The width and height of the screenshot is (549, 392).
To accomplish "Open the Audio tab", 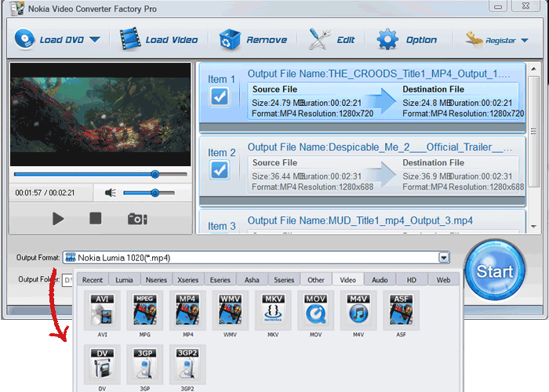I will point(380,280).
